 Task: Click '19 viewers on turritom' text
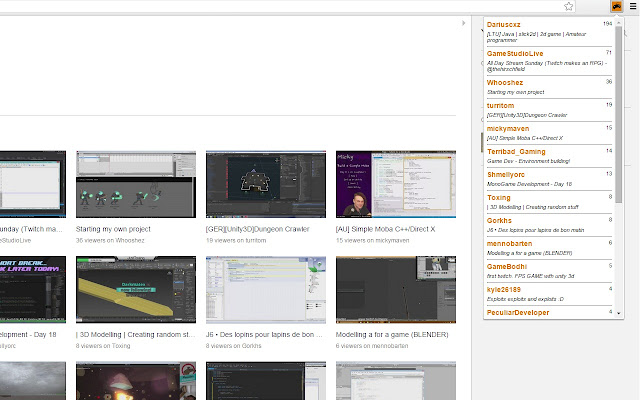pyautogui.click(x=236, y=240)
